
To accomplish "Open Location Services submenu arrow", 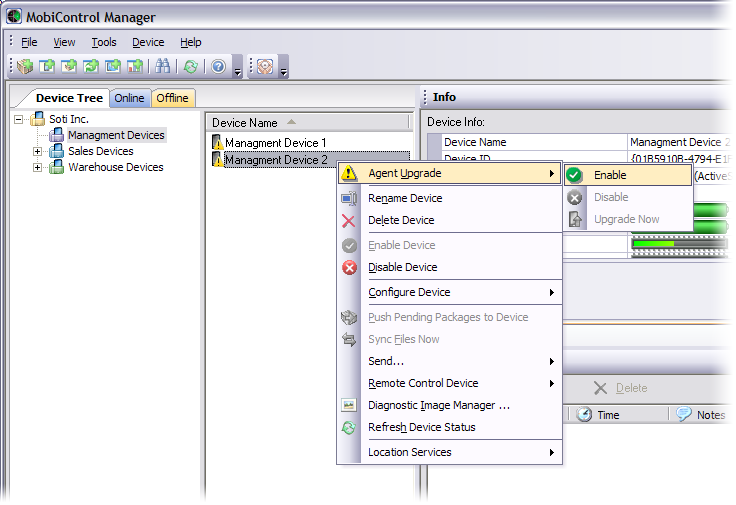I will point(552,452).
